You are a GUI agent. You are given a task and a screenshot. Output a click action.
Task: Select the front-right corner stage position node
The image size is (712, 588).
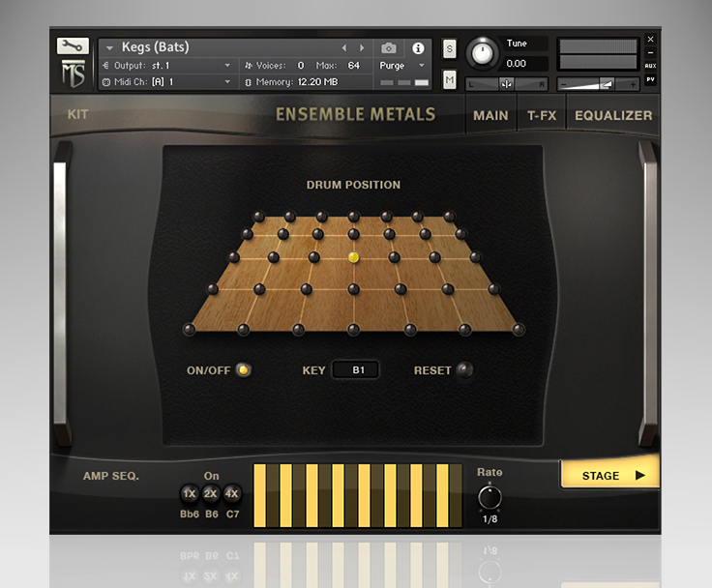519,329
